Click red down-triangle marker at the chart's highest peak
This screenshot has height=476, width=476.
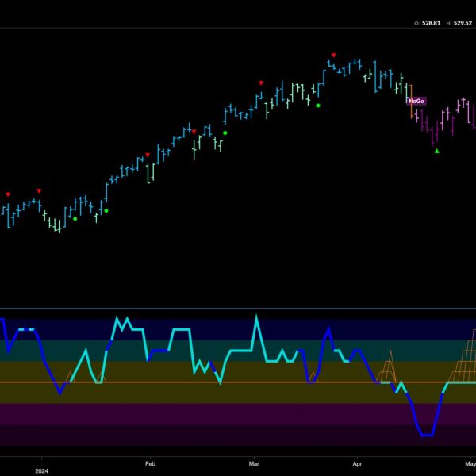tap(334, 56)
